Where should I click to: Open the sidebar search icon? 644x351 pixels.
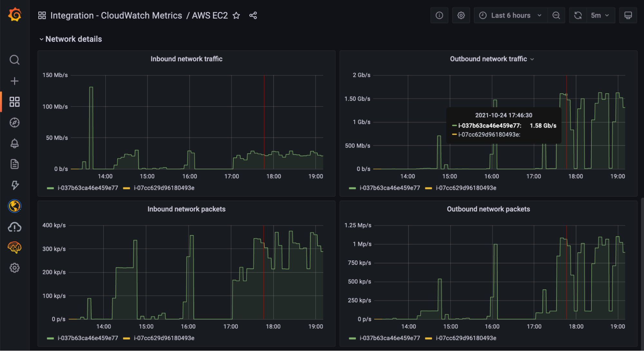coord(14,60)
